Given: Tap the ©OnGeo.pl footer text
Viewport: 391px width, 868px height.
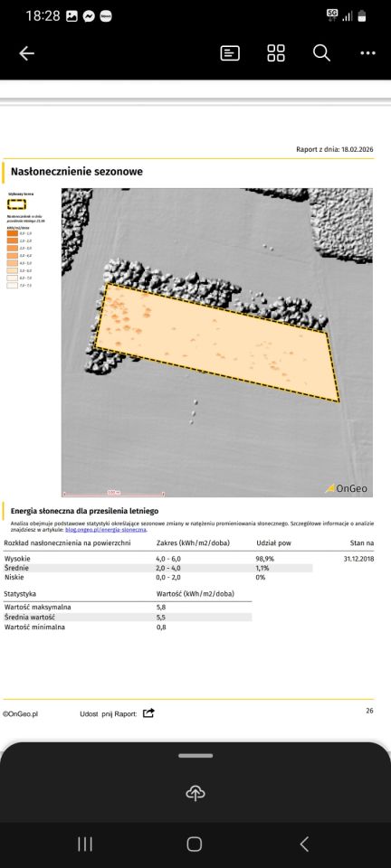Looking at the screenshot, I should 20,714.
